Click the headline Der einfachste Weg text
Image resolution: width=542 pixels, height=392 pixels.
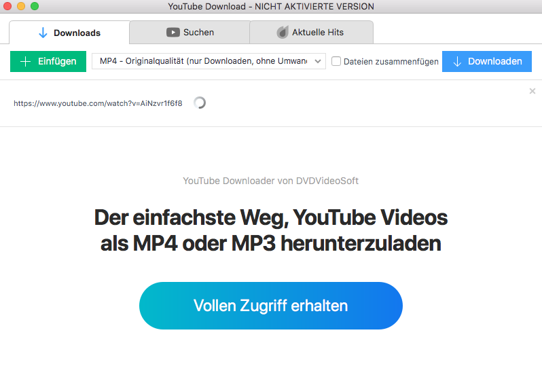coord(270,230)
